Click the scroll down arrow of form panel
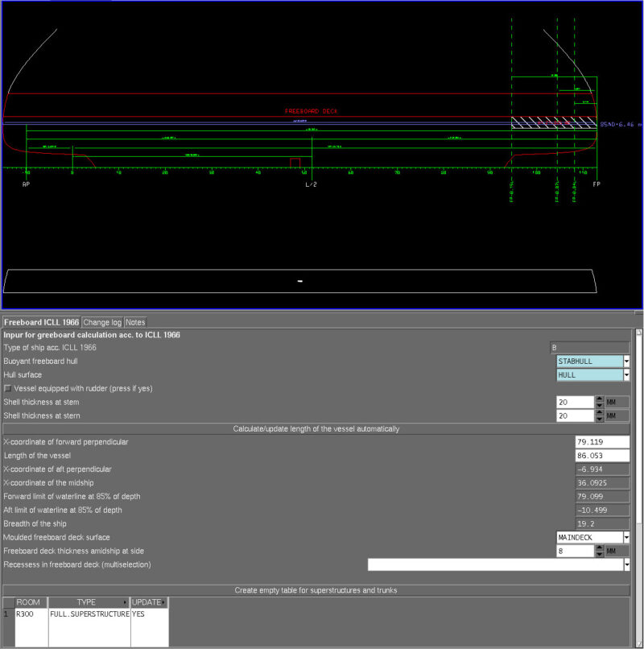The height and width of the screenshot is (649, 644). pos(638,645)
